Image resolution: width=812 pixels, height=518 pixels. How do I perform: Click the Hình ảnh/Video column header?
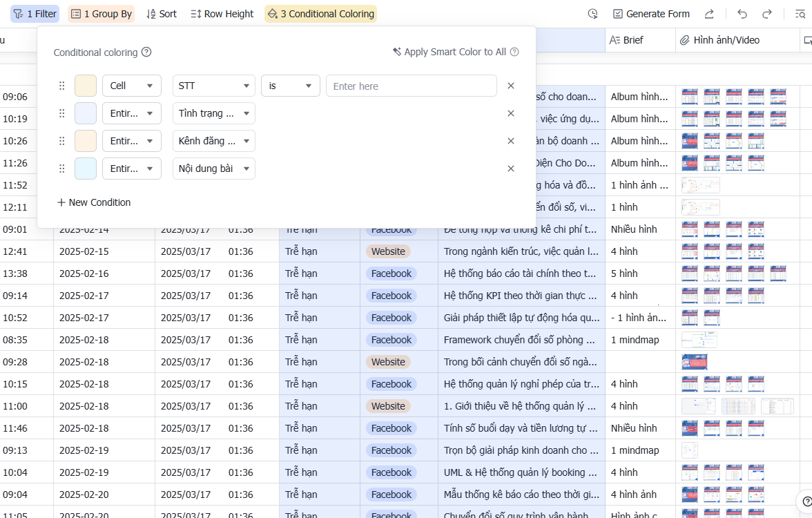click(x=737, y=40)
